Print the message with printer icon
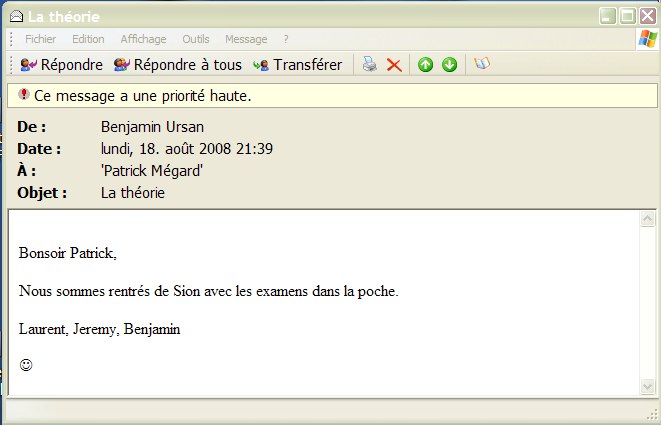The height and width of the screenshot is (425, 661). (370, 64)
